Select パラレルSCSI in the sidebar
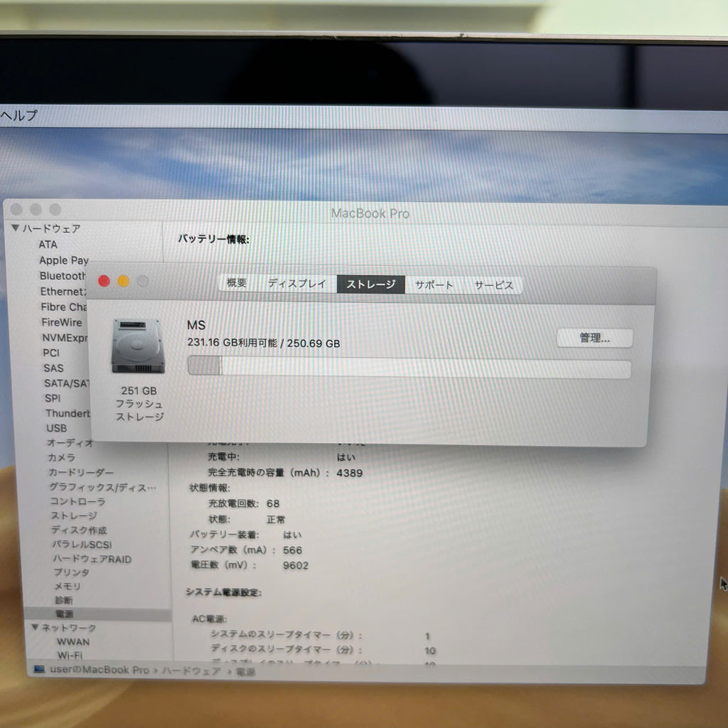 [82, 544]
